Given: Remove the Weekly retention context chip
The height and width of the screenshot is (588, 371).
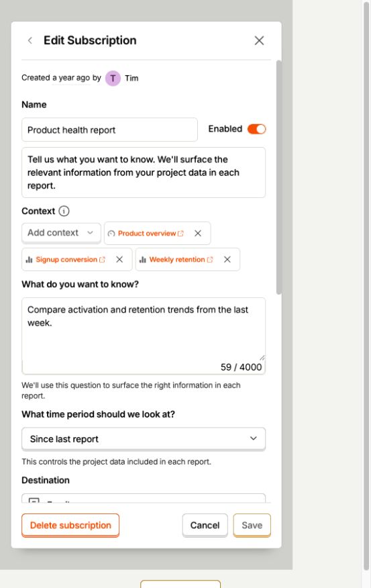Looking at the screenshot, I should [x=227, y=260].
